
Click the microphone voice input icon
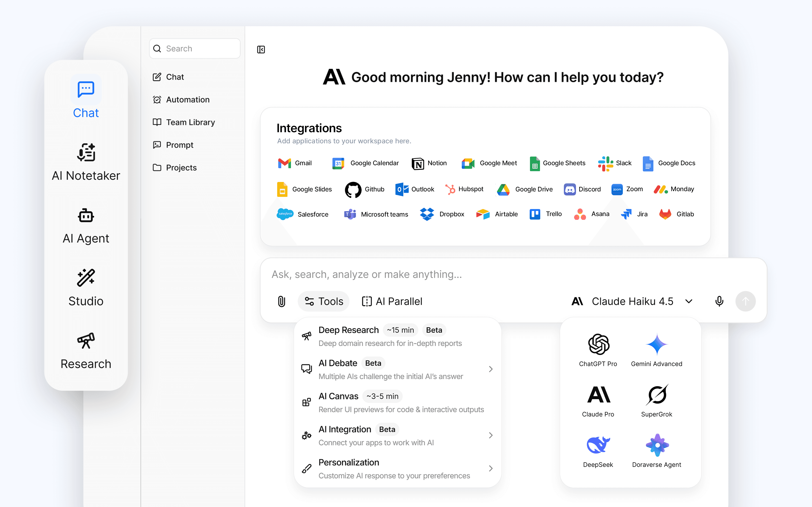(x=719, y=301)
